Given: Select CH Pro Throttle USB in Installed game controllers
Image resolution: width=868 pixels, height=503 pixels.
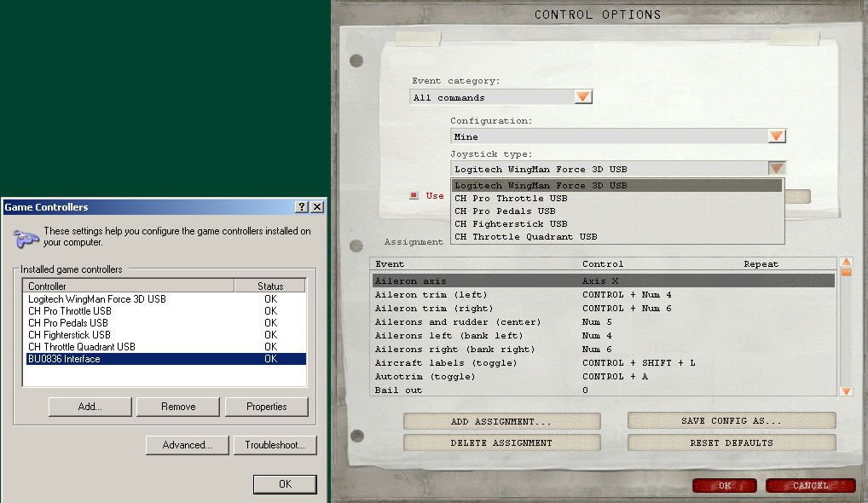Looking at the screenshot, I should pyautogui.click(x=165, y=311).
